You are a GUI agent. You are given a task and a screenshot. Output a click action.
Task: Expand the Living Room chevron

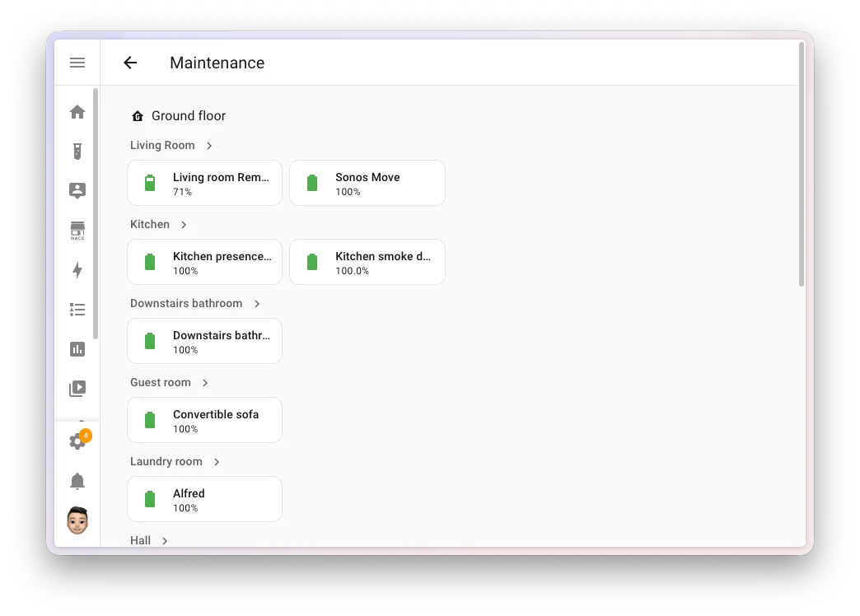click(209, 146)
